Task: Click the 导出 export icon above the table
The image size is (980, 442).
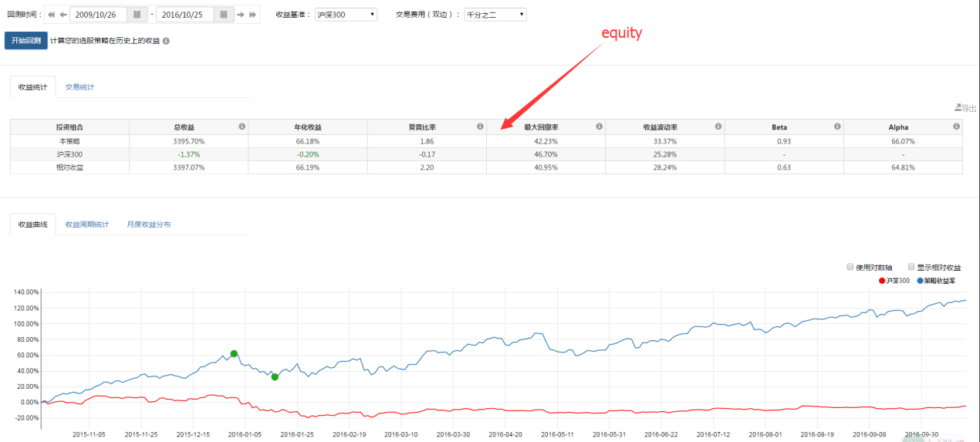Action: point(965,108)
